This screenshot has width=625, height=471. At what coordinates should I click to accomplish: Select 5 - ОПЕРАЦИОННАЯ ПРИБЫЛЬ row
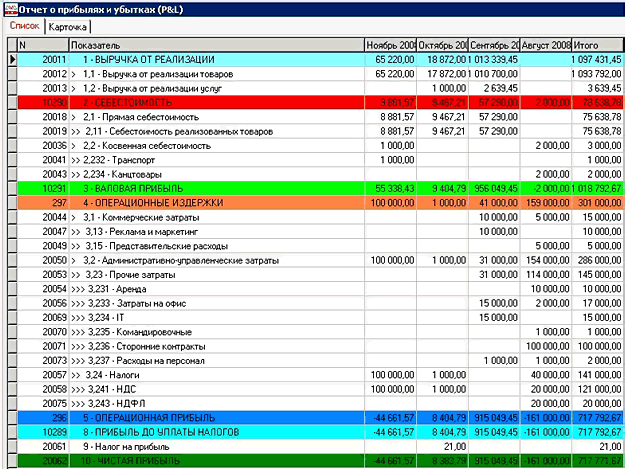[320, 418]
